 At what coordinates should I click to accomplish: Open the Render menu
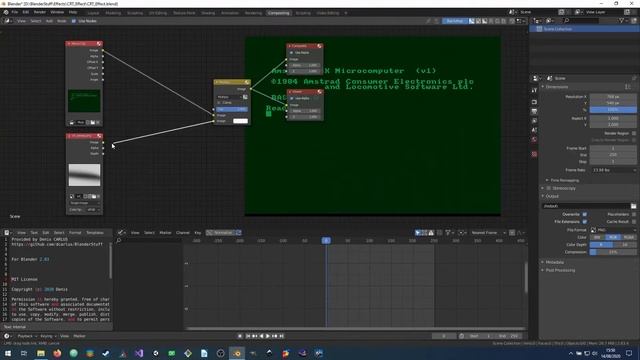[40, 13]
